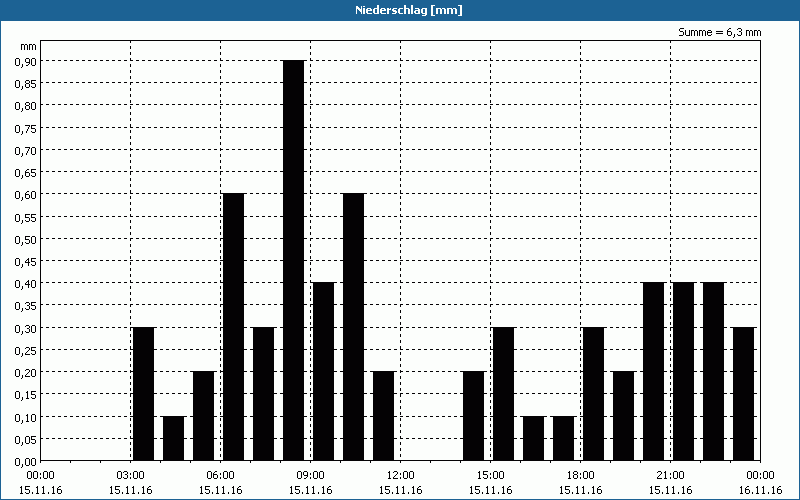800x500 pixels.
Task: Click the 0,60 bar between 10:00 and 11:00
Action: (354, 327)
